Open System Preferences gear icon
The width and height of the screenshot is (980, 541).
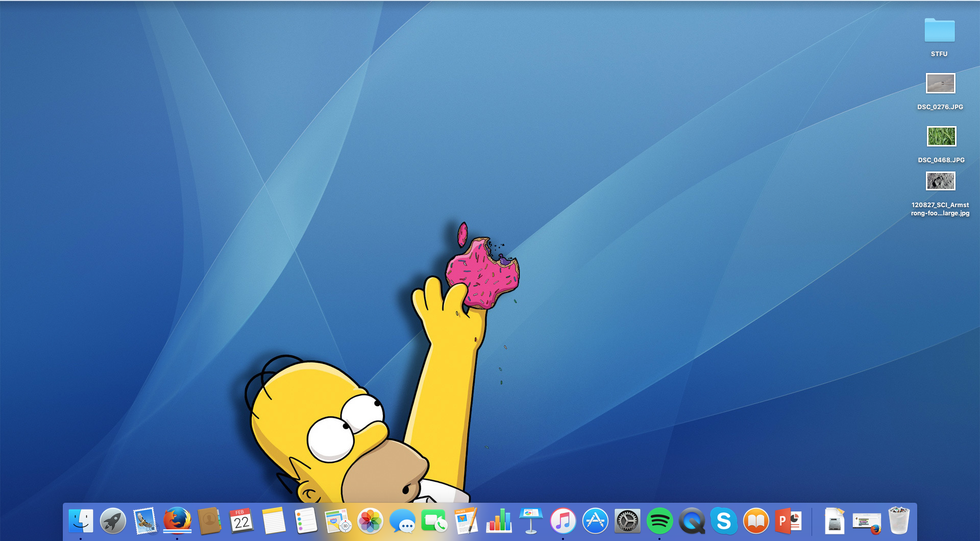click(x=627, y=521)
